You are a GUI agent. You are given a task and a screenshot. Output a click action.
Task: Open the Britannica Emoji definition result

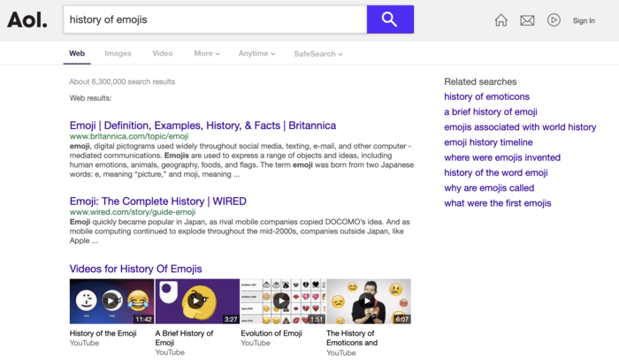(x=203, y=125)
